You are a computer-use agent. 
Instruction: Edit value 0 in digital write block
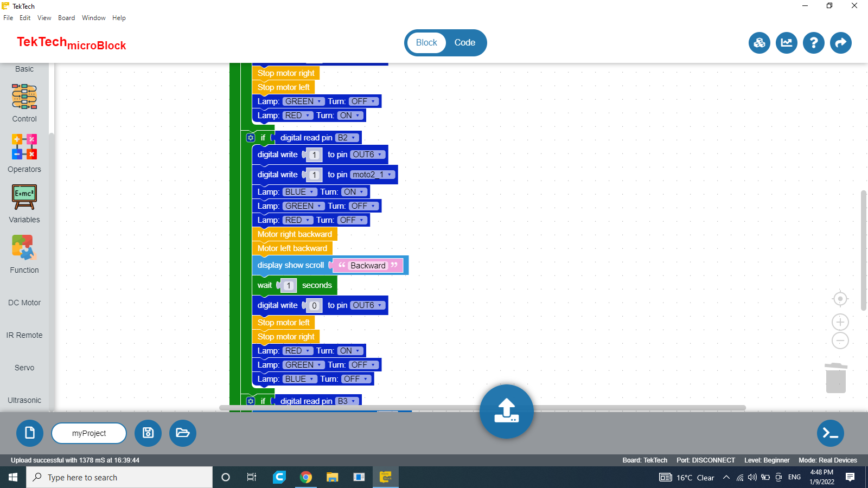click(x=314, y=306)
